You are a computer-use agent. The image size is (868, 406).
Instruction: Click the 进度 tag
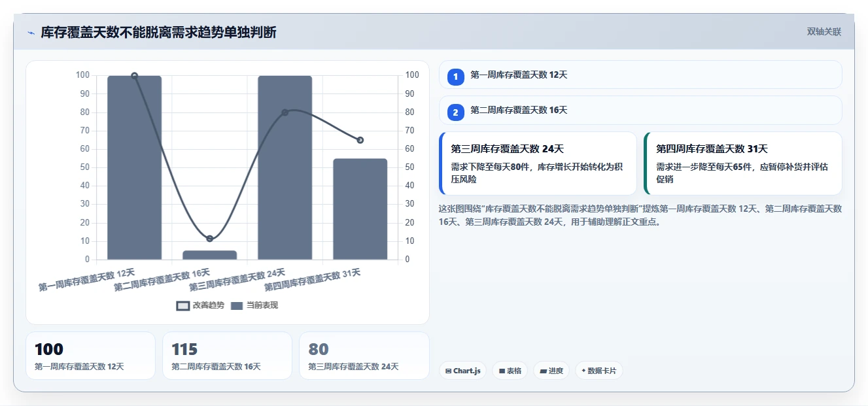pyautogui.click(x=551, y=371)
